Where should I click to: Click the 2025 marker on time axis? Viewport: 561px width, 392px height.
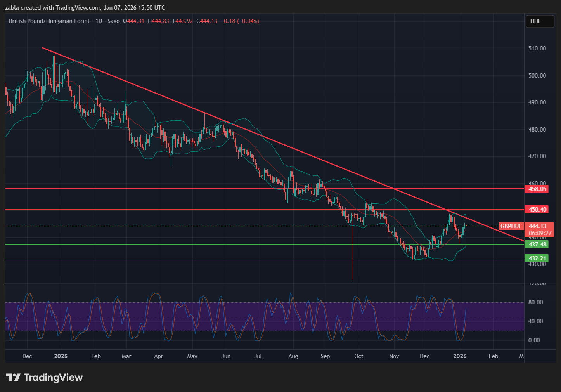coord(61,356)
